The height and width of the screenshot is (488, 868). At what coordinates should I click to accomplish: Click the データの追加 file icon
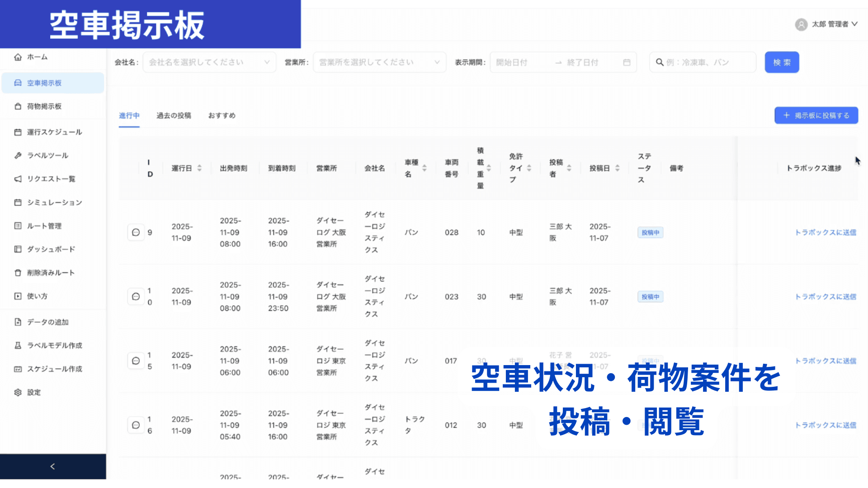pyautogui.click(x=18, y=322)
